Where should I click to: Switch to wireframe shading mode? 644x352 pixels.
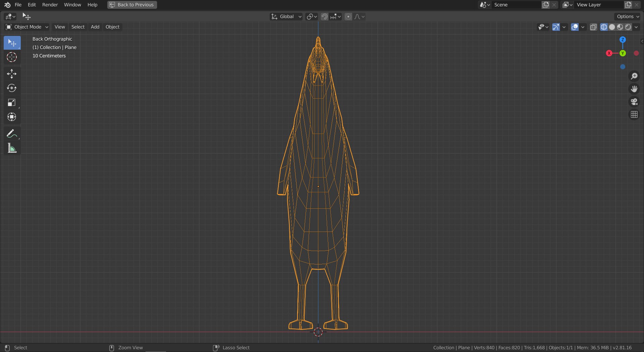[604, 27]
